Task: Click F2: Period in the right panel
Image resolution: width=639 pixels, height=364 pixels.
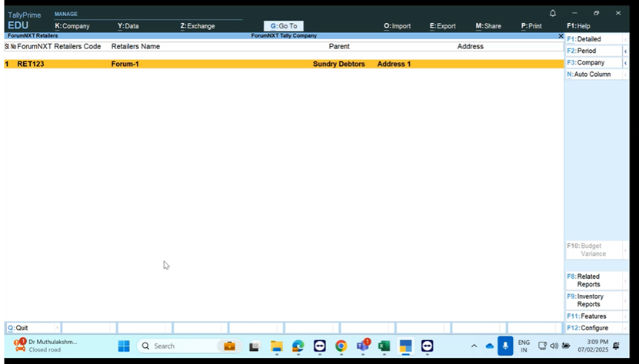Action: click(594, 51)
